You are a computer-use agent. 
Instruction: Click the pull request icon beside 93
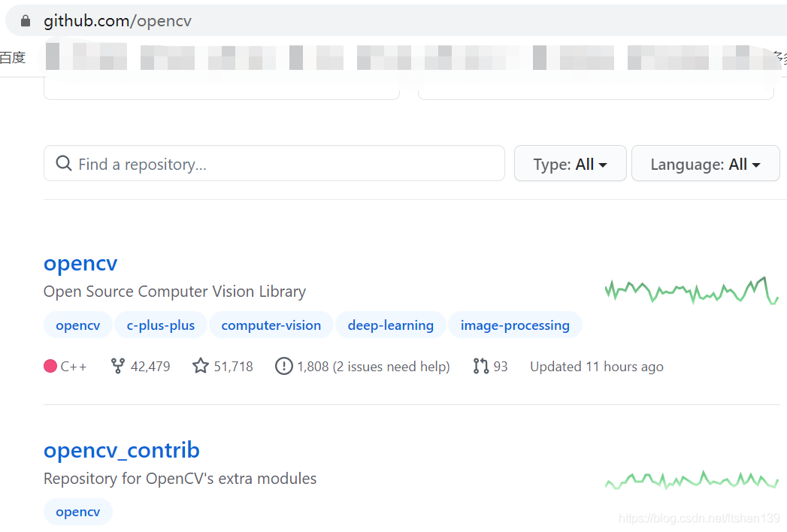pyautogui.click(x=481, y=366)
